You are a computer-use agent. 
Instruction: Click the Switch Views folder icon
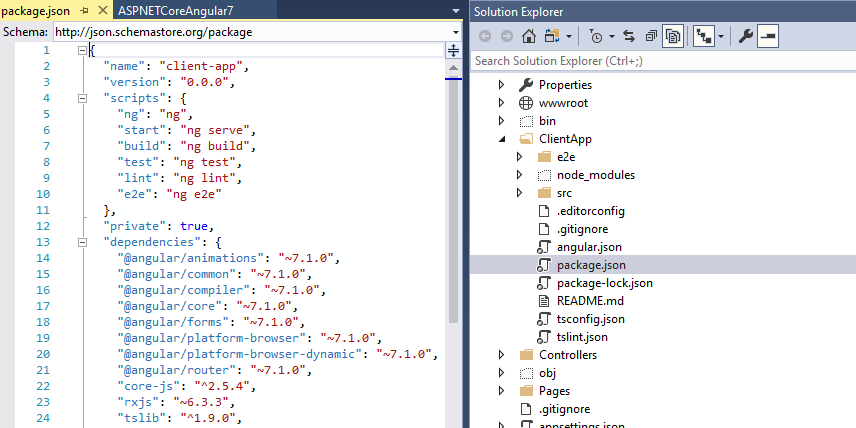(x=551, y=37)
